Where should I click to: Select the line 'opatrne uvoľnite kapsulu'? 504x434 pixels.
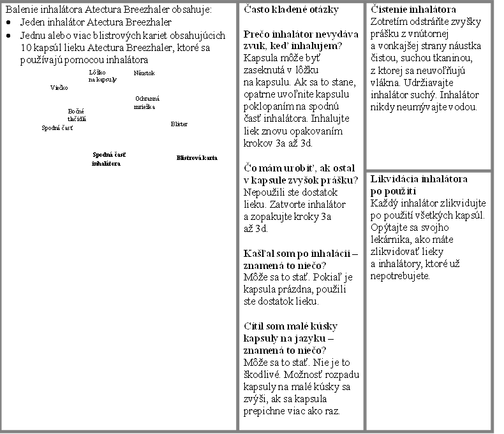[x=296, y=94]
